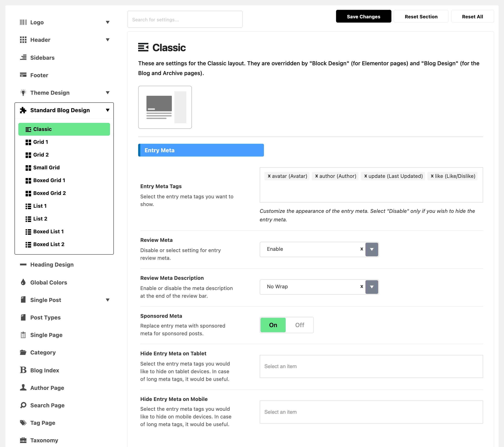Expand the Single Post section arrow
Viewport: 504px width, 447px height.
107,300
